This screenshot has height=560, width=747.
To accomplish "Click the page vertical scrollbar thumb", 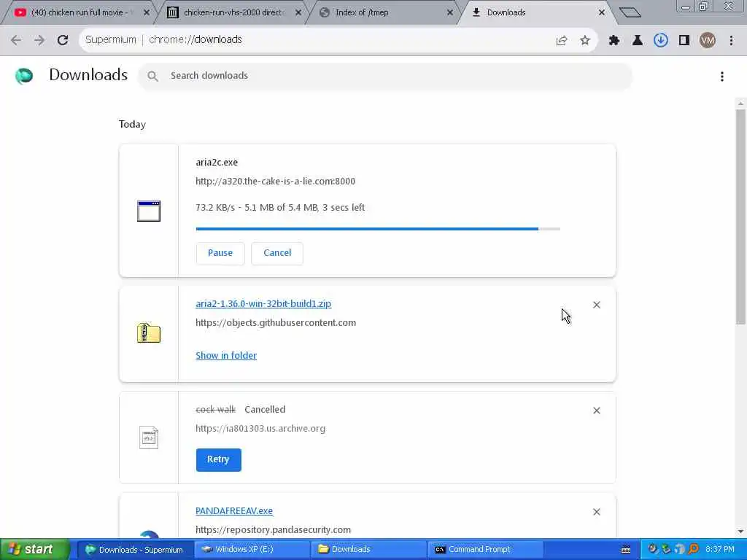I will tap(740, 217).
